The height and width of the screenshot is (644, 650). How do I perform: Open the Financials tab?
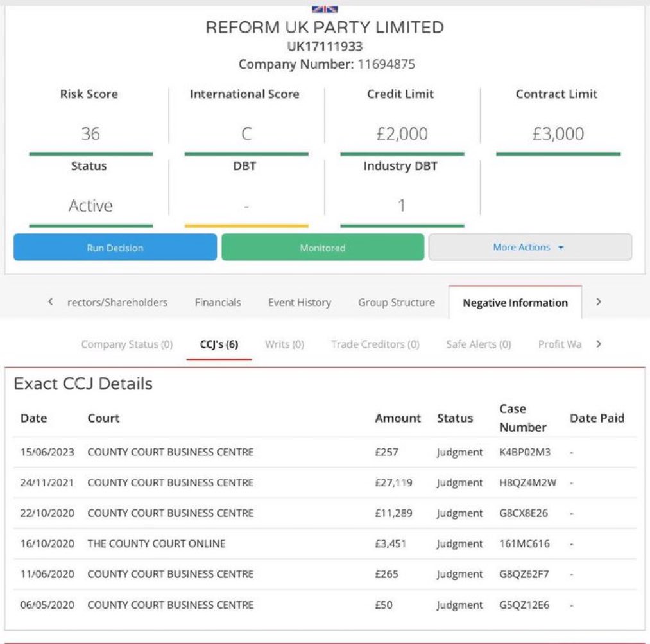[x=218, y=303]
